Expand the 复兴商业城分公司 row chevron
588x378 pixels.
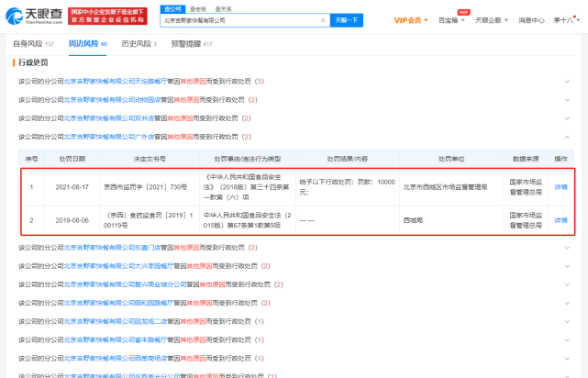(567, 284)
